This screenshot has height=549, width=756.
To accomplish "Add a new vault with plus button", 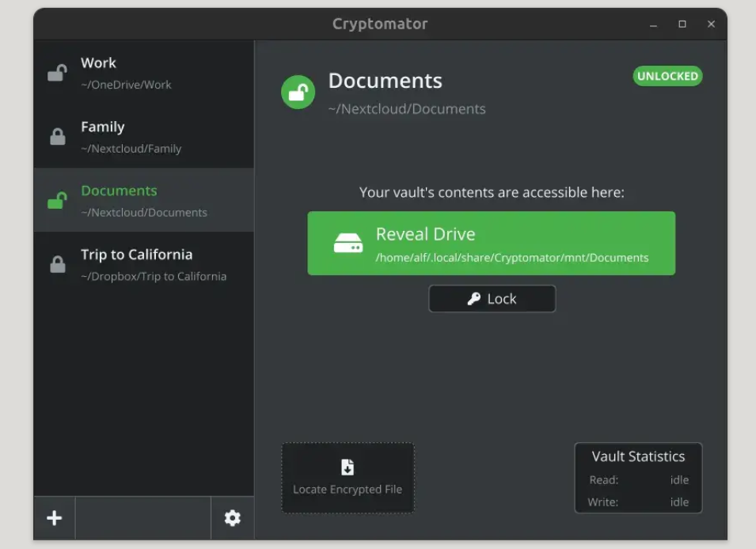I will tap(55, 518).
